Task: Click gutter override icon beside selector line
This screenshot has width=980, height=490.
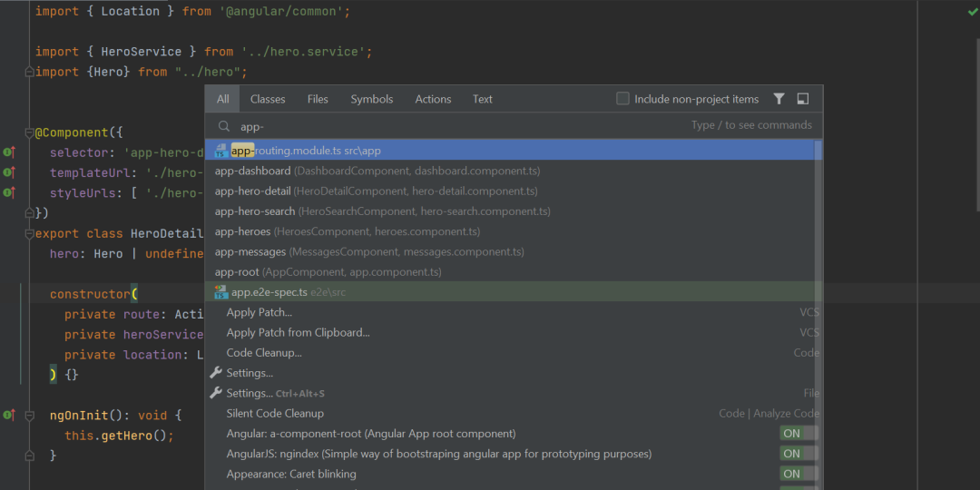Action: click(9, 152)
